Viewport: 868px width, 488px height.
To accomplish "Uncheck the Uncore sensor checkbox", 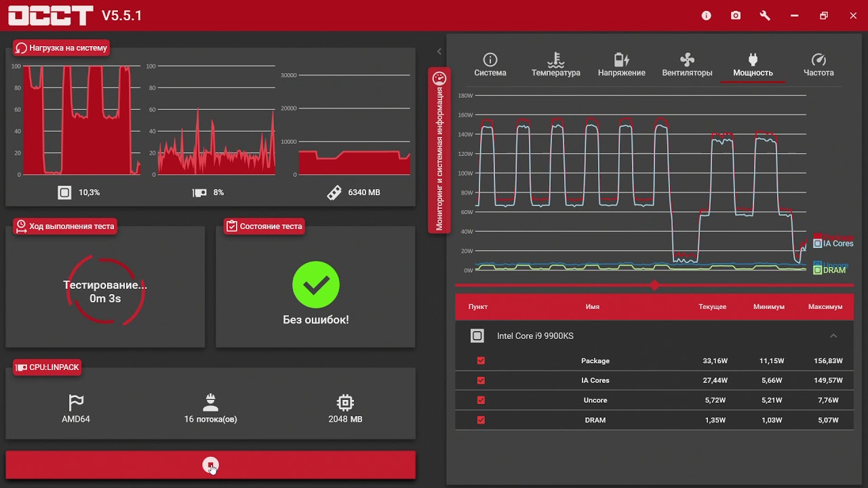I will (x=481, y=400).
